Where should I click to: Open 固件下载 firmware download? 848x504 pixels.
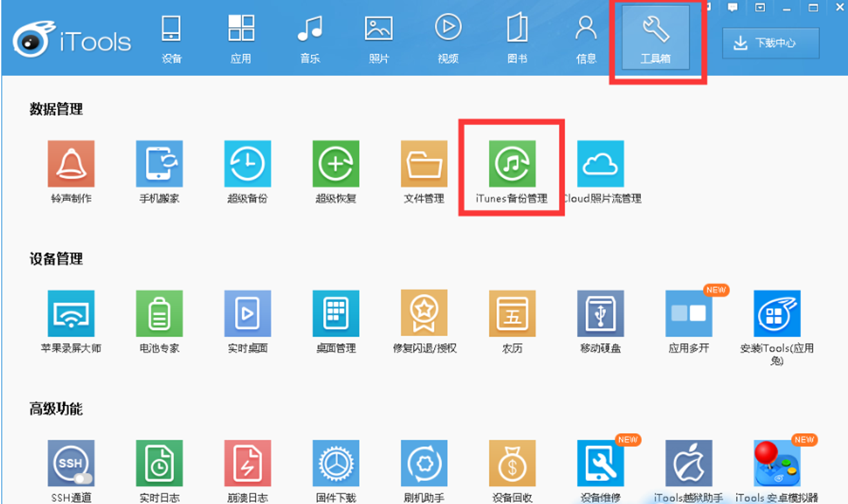[335, 463]
